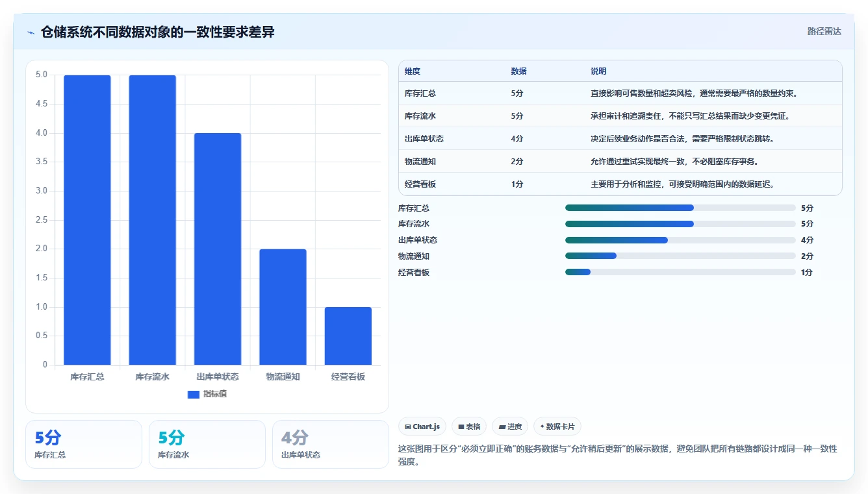
Task: Click the 说明 column header
Action: [598, 71]
